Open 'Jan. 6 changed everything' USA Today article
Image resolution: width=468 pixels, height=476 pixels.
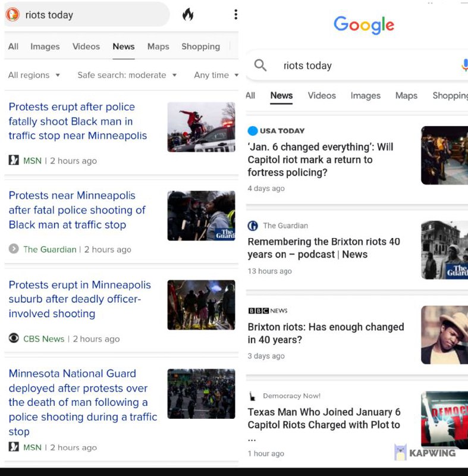pyautogui.click(x=321, y=159)
